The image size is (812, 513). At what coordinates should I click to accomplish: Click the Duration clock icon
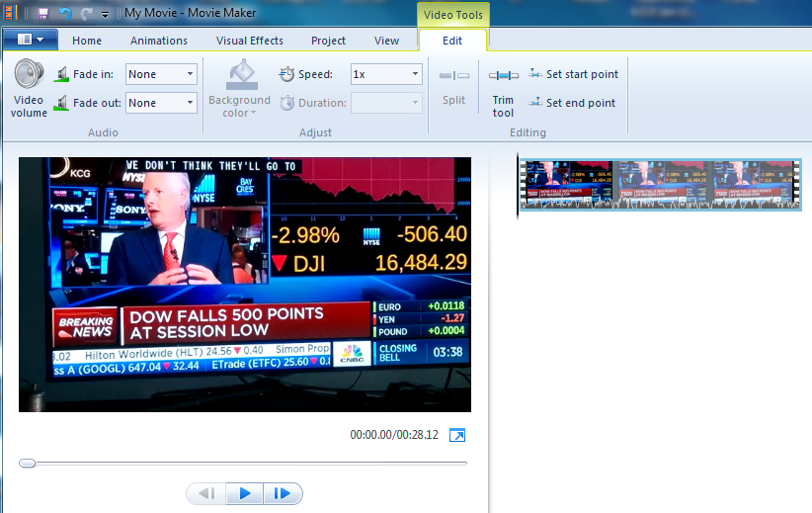pyautogui.click(x=286, y=103)
